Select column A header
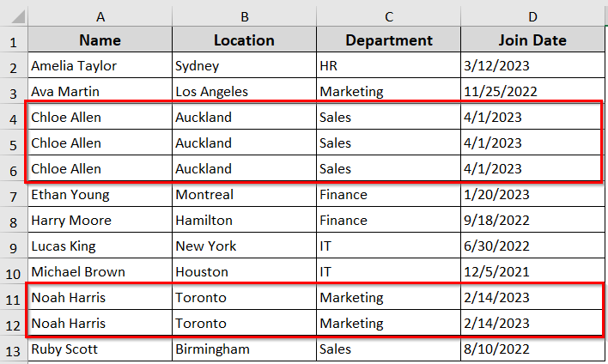The width and height of the screenshot is (608, 364). point(100,16)
